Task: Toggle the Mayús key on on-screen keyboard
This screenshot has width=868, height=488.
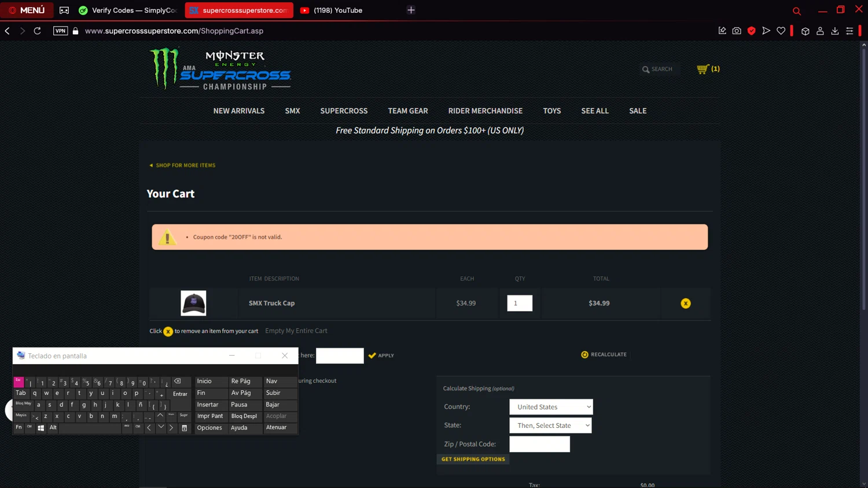Action: tap(21, 416)
